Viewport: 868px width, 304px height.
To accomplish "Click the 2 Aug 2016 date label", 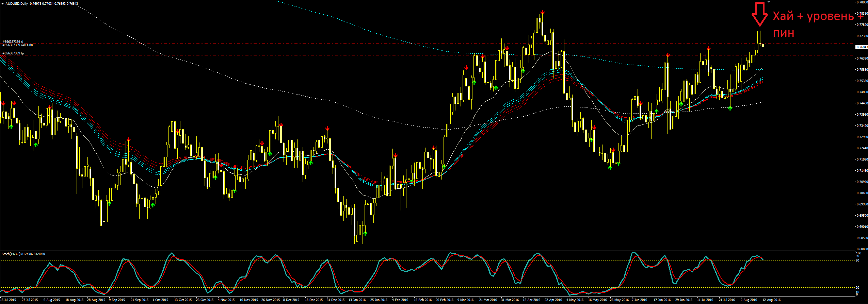I will click(x=749, y=300).
